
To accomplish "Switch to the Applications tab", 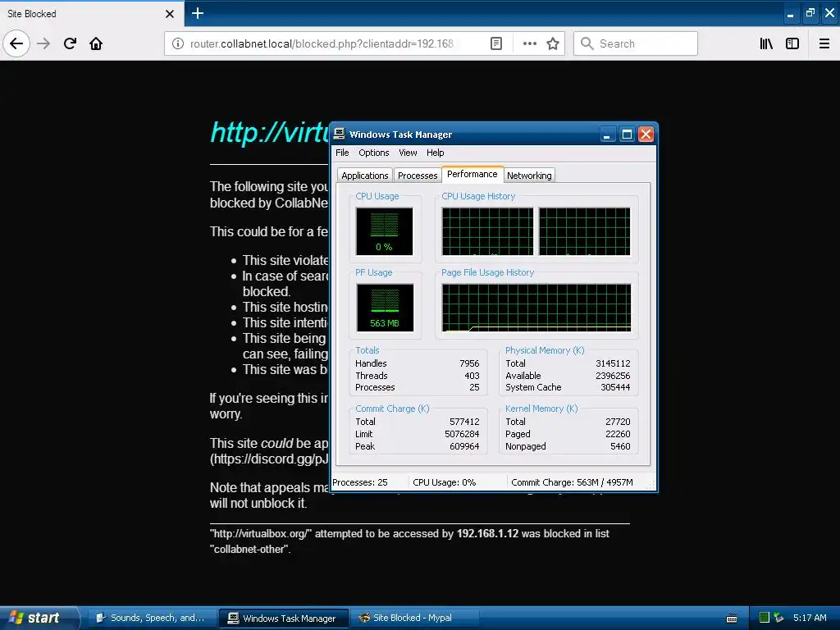I will point(365,176).
